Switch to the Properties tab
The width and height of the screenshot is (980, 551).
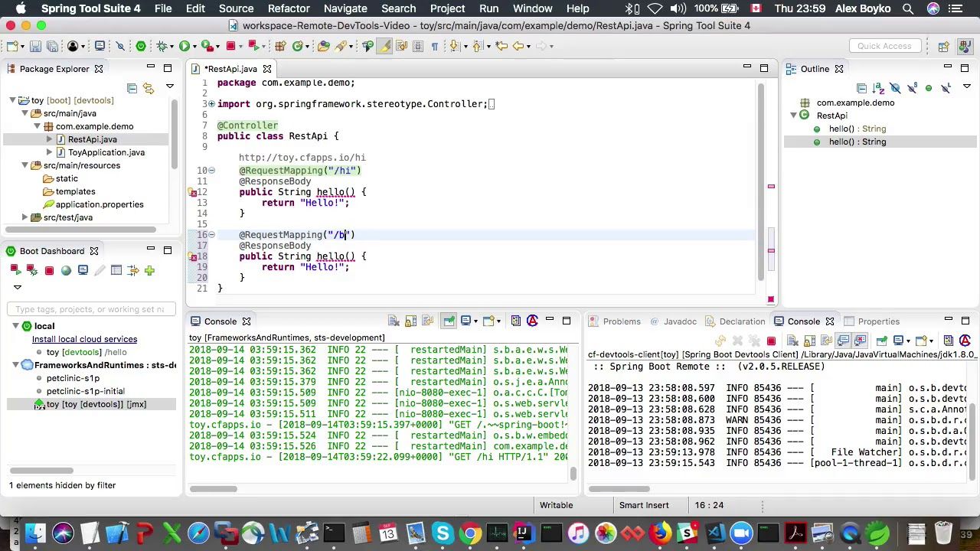pos(878,321)
